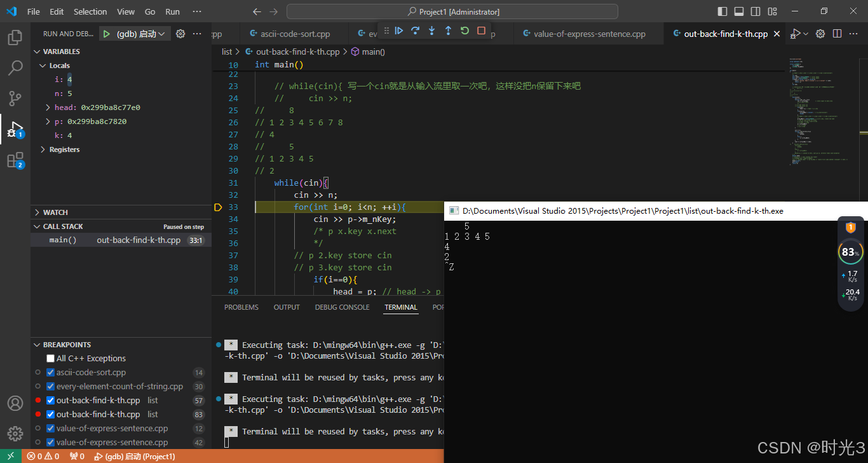The image size is (868, 463).
Task: Start debugging with green play button
Action: [107, 34]
